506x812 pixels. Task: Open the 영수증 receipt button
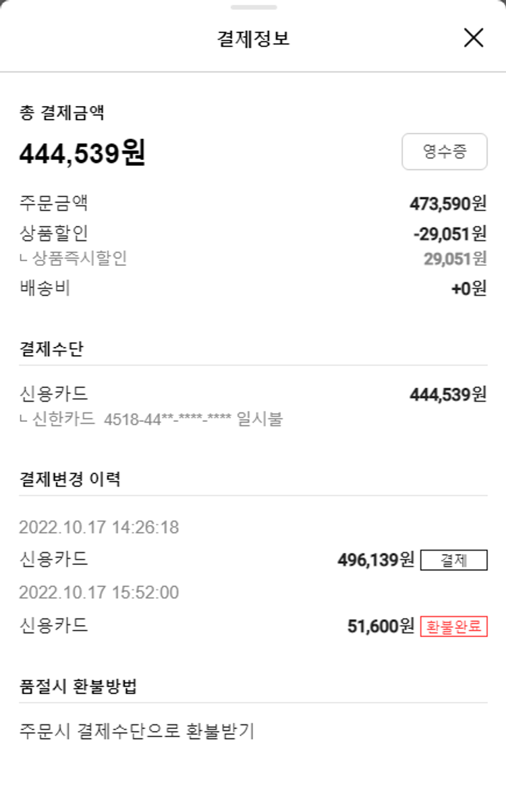click(x=445, y=151)
